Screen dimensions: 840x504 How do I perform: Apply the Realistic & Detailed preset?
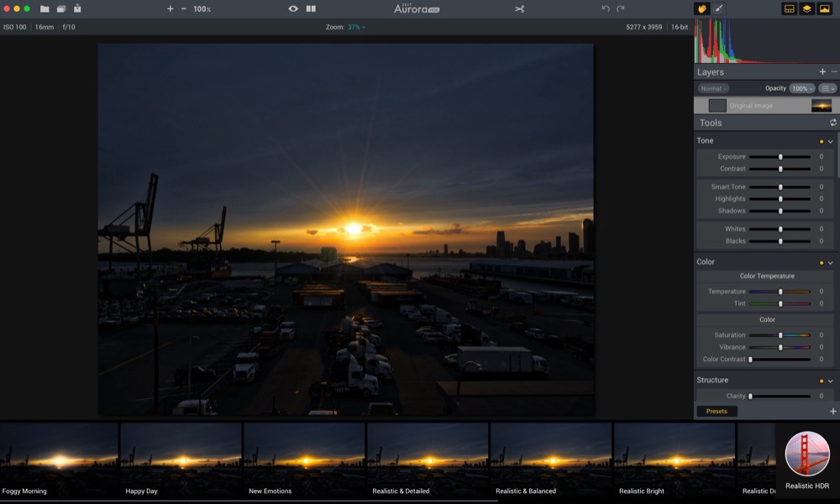point(428,460)
